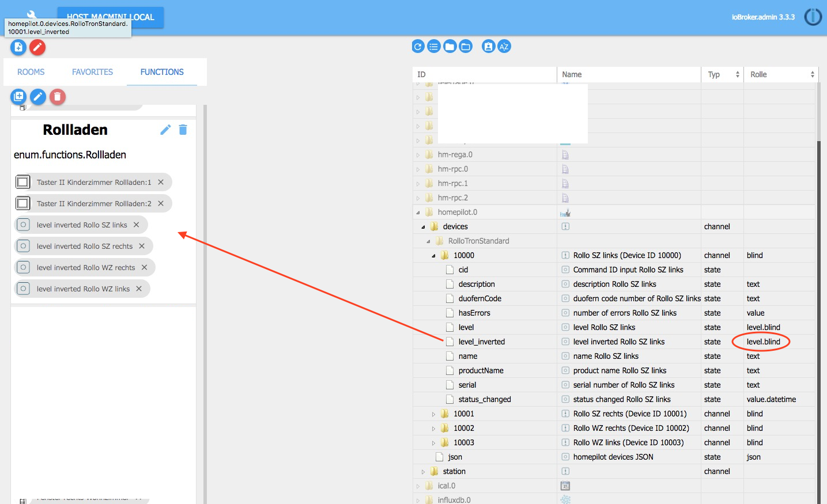This screenshot has height=504, width=827.
Task: Expand the 10002 device node
Action: 433,429
